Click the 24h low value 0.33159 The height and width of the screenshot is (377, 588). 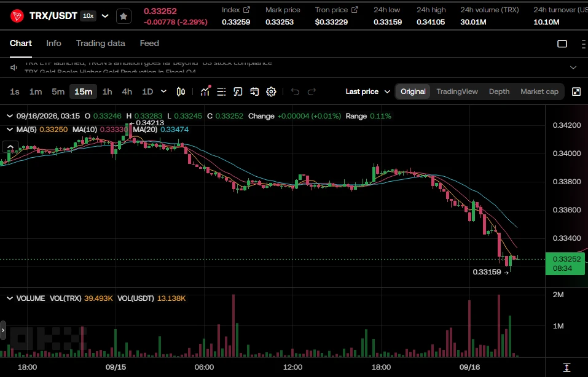pos(388,22)
